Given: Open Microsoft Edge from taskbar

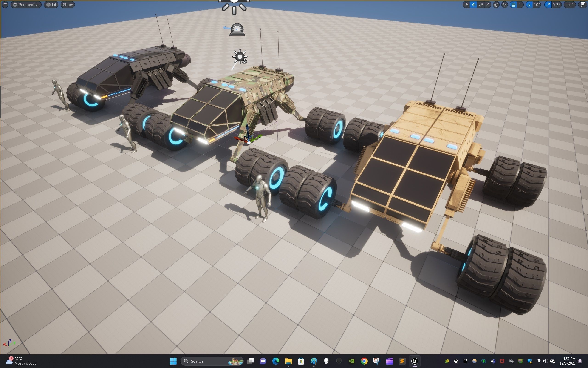Looking at the screenshot, I should (x=276, y=361).
